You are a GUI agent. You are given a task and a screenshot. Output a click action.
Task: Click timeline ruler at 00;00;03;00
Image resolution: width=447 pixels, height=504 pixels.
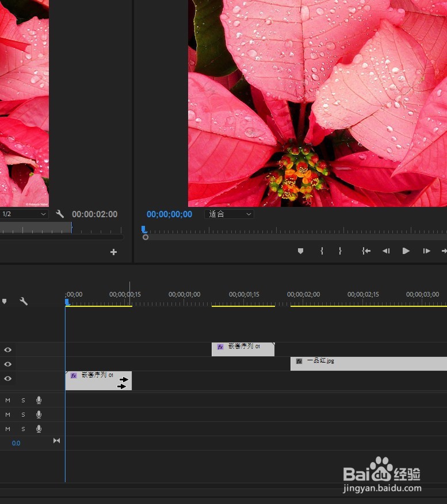point(422,294)
